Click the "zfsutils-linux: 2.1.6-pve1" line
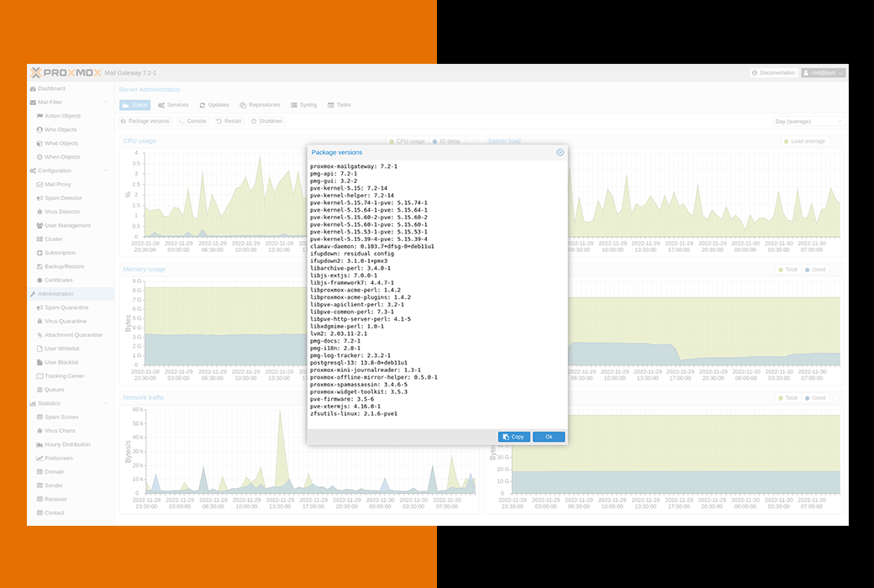The image size is (874, 588). tap(354, 413)
